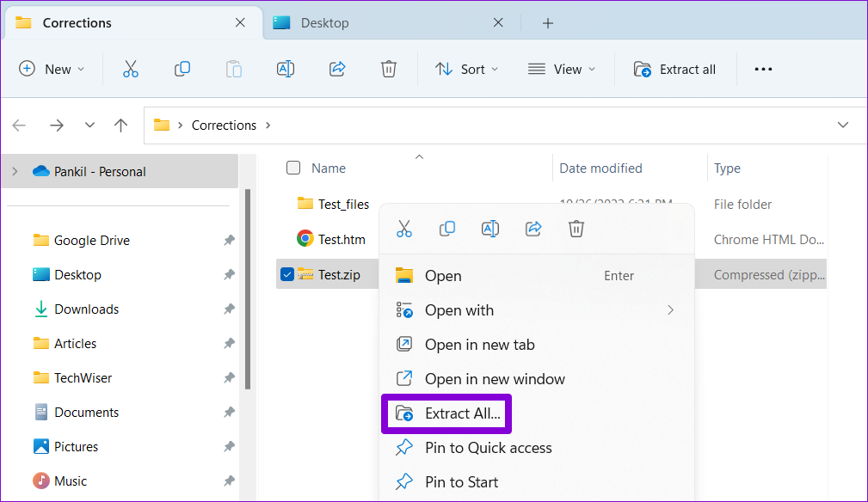Open the See more three-dots menu
This screenshot has height=502, width=868.
click(763, 69)
